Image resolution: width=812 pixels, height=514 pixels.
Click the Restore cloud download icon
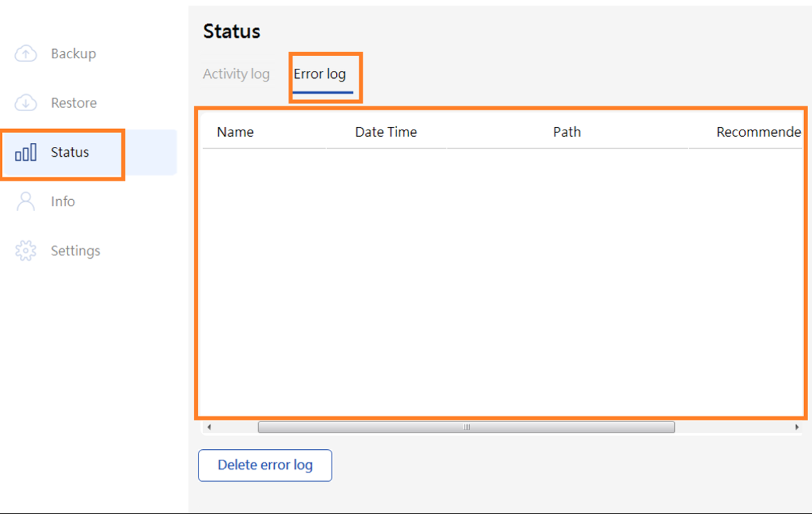[x=26, y=103]
